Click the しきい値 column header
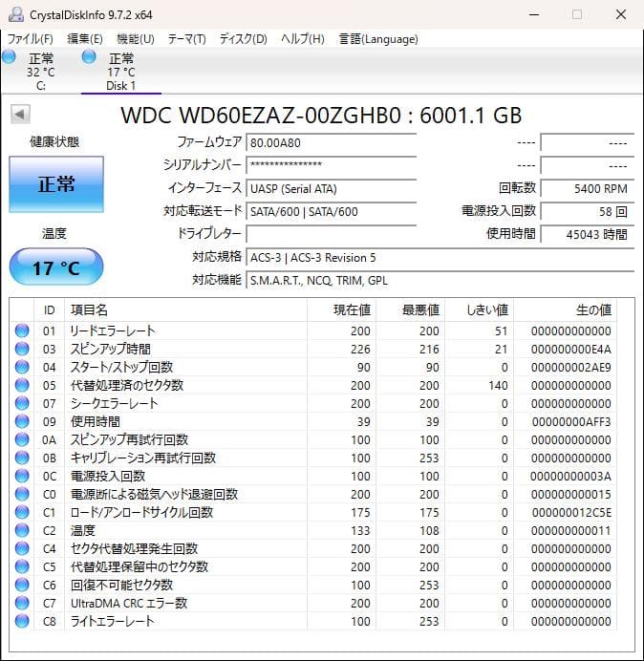 tap(479, 309)
